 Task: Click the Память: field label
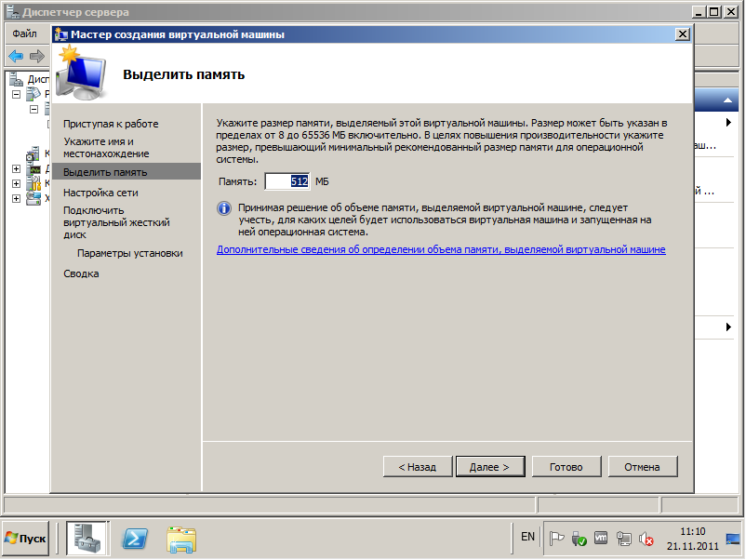click(237, 181)
